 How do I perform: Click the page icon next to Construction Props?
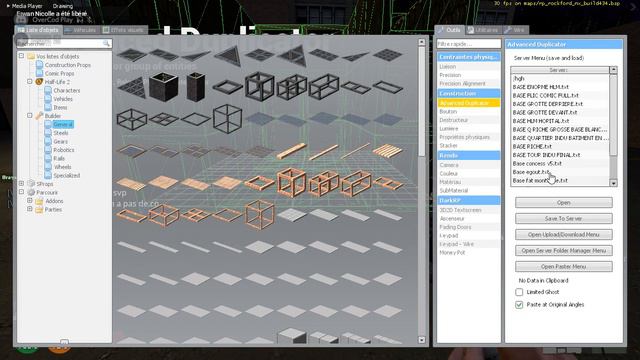[x=39, y=64]
